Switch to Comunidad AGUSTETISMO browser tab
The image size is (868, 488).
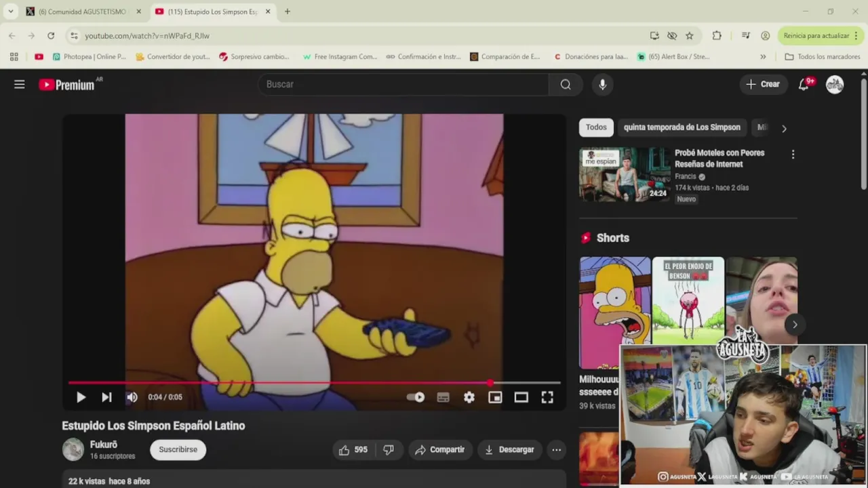click(82, 12)
